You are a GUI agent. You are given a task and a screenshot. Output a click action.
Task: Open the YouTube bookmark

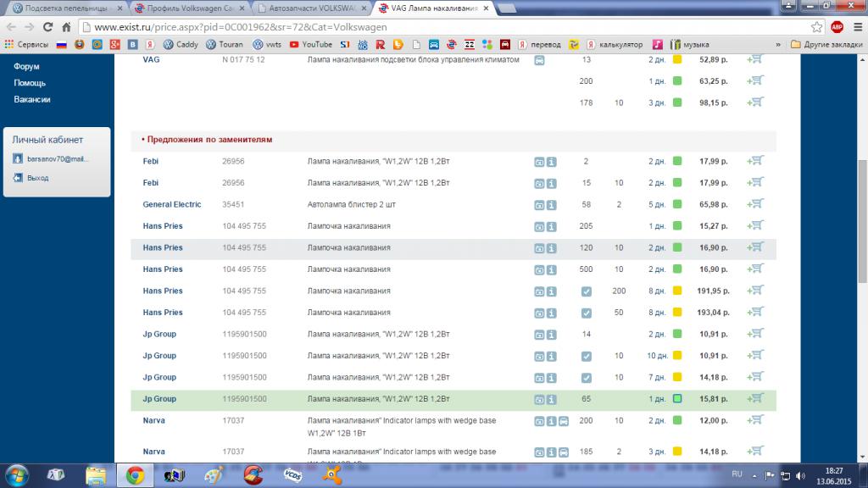[310, 44]
